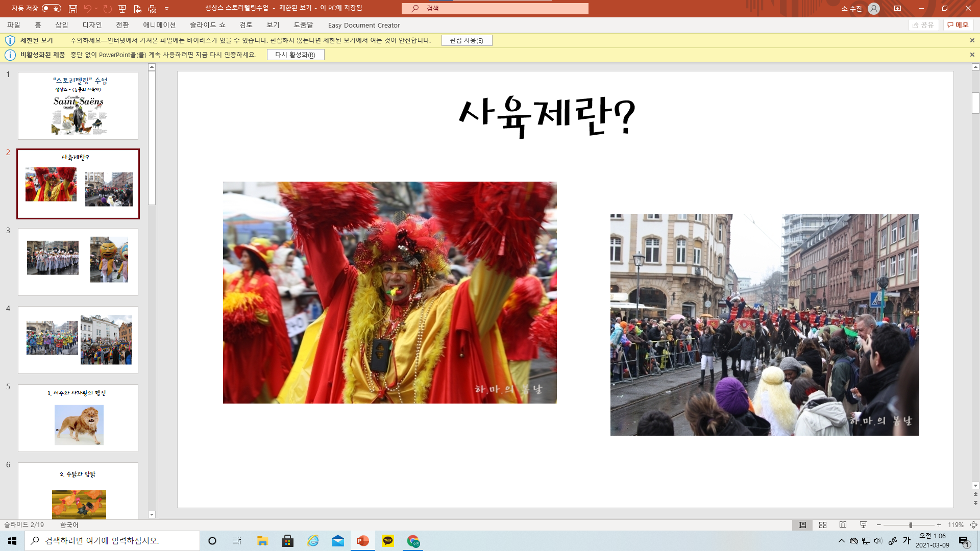Switch to Reading view
Screen dimensions: 980x551
pyautogui.click(x=843, y=525)
